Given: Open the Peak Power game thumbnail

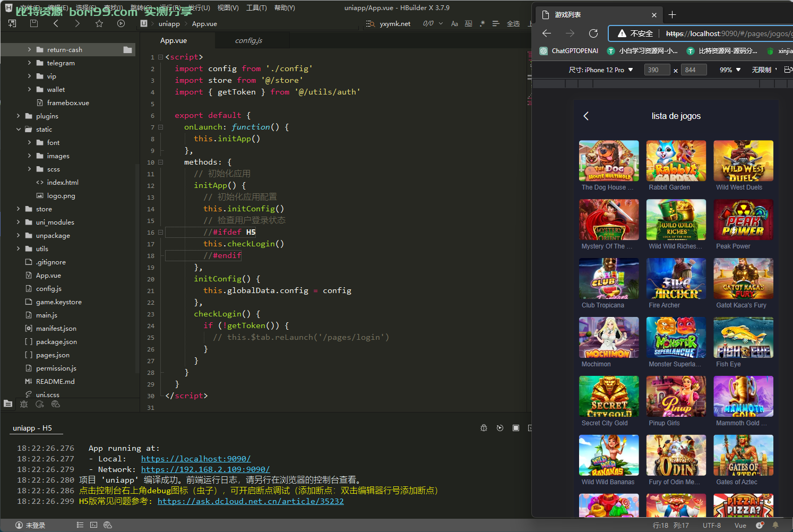Looking at the screenshot, I should point(744,220).
